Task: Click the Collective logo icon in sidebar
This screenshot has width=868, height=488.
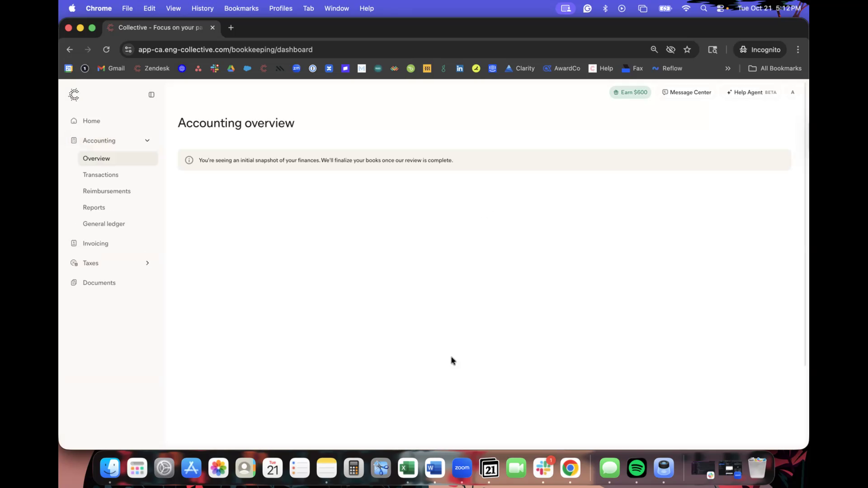Action: point(74,94)
